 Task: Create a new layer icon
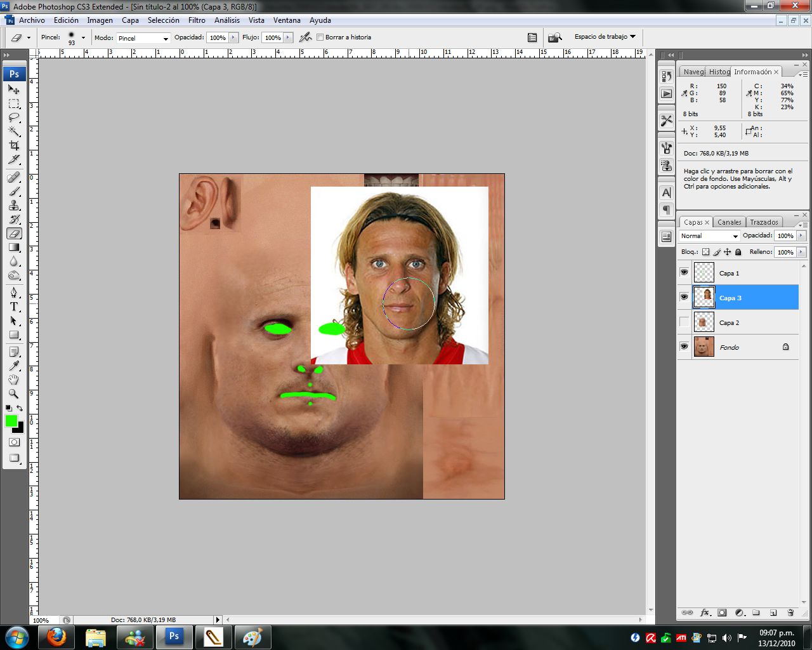tap(773, 613)
